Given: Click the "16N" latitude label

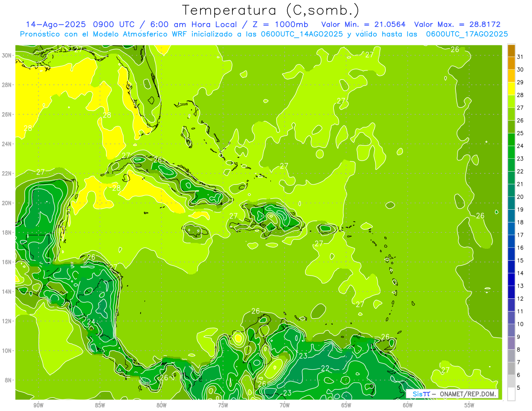Looking at the screenshot, I should coord(8,262).
